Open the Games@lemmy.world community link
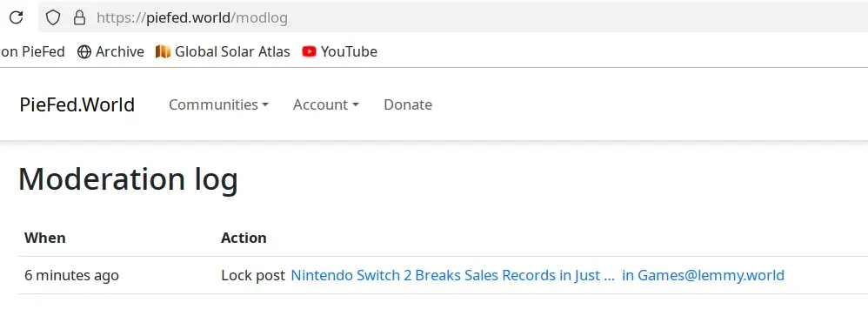Viewport: 868px width, 316px height. [x=703, y=275]
